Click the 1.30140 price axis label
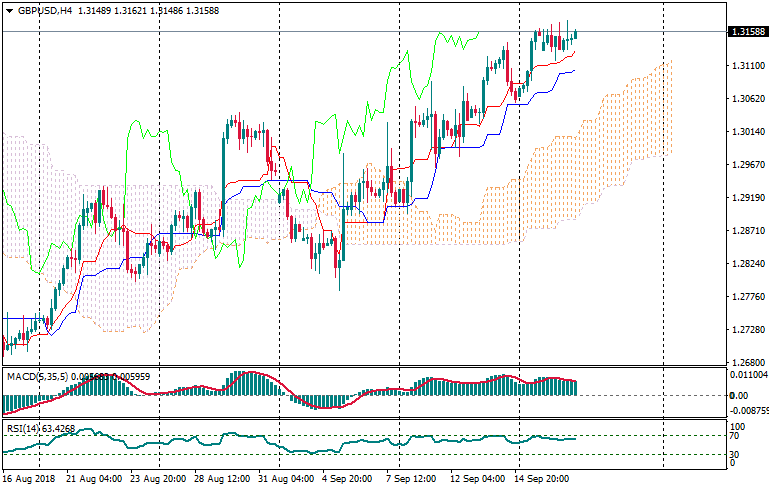Image resolution: width=769 pixels, height=490 pixels. (747, 131)
